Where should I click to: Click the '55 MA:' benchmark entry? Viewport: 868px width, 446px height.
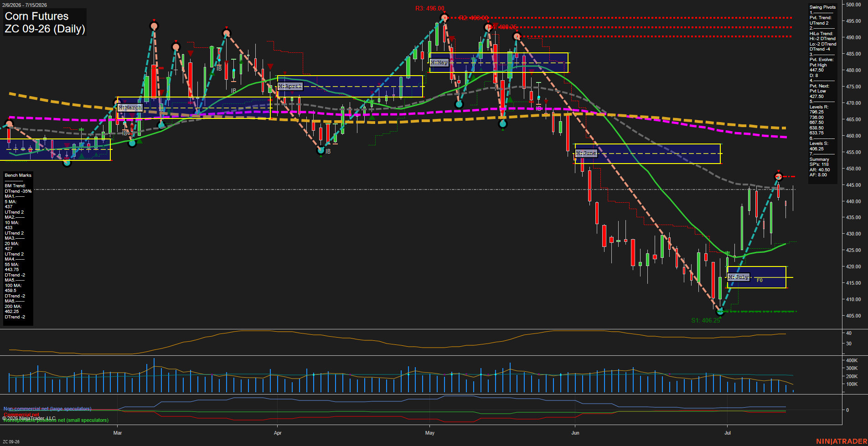click(12, 265)
